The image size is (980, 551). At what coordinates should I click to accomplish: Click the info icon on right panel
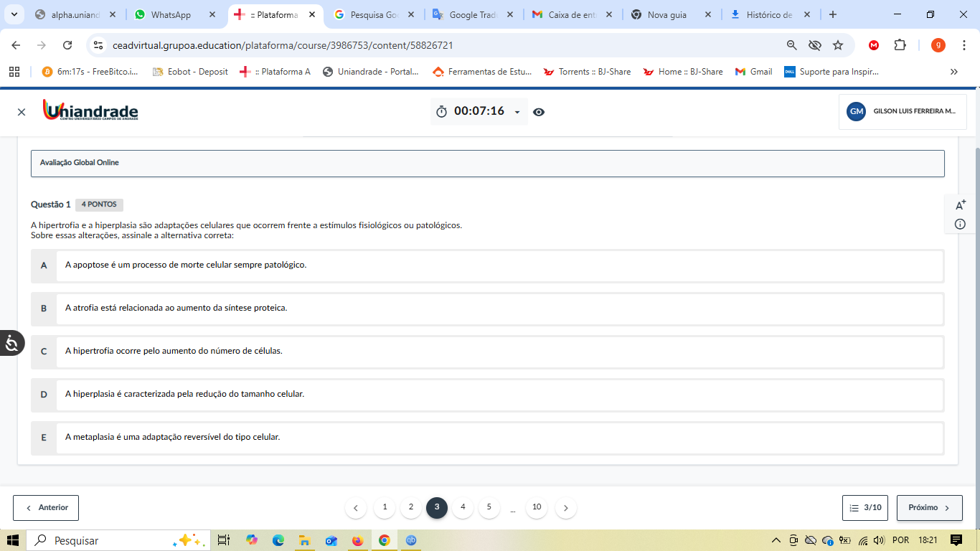click(x=960, y=225)
